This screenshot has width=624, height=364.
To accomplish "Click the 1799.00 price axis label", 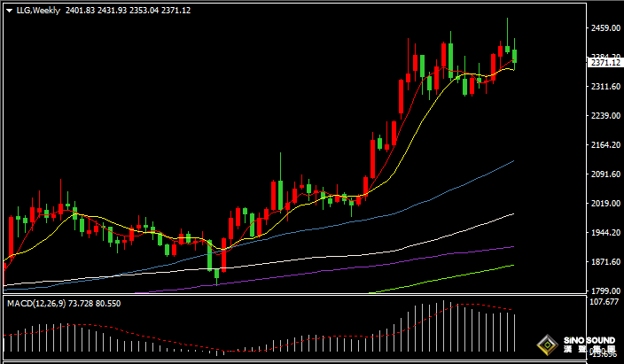I will 604,290.
